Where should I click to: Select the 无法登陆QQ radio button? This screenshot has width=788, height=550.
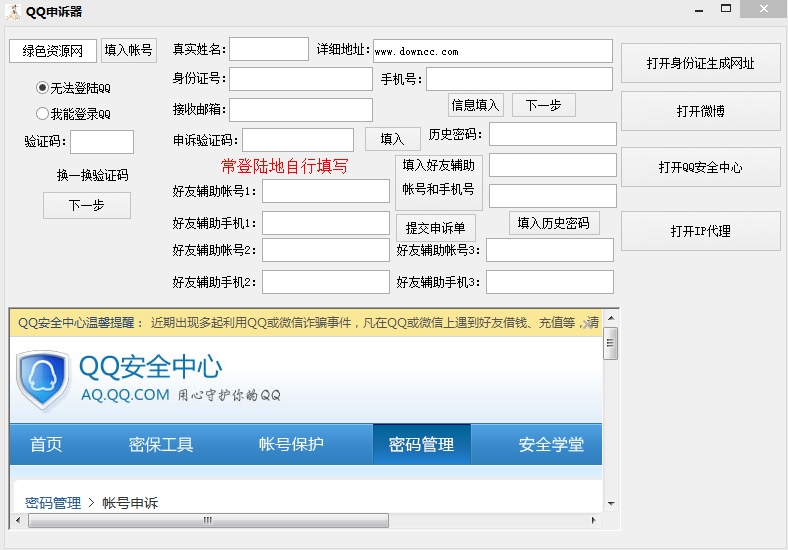(42, 88)
